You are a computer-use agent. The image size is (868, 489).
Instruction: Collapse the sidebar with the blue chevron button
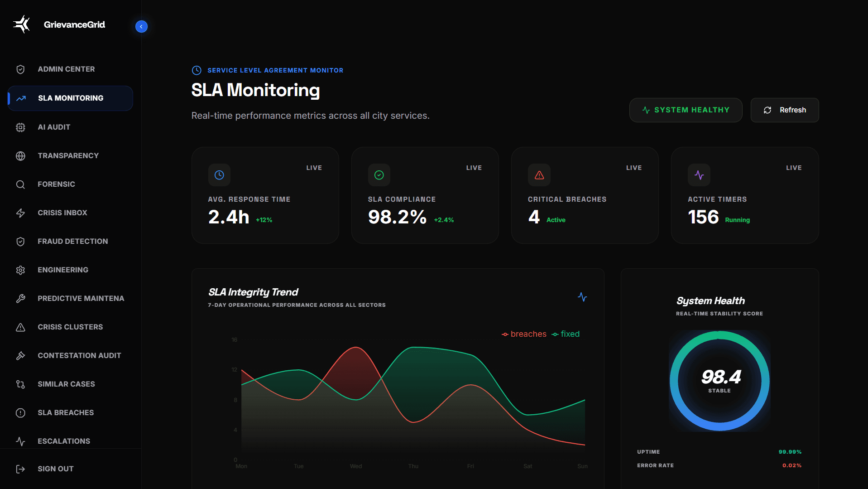tap(141, 27)
